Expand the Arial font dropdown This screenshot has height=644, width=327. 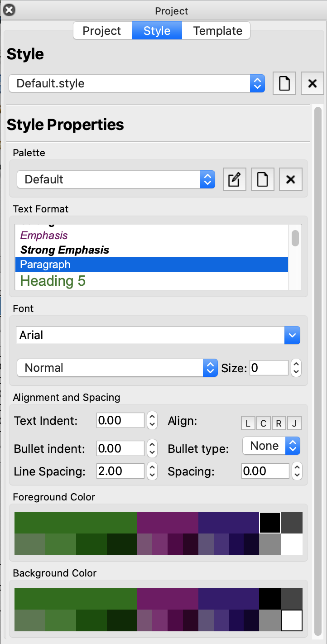pos(158,336)
